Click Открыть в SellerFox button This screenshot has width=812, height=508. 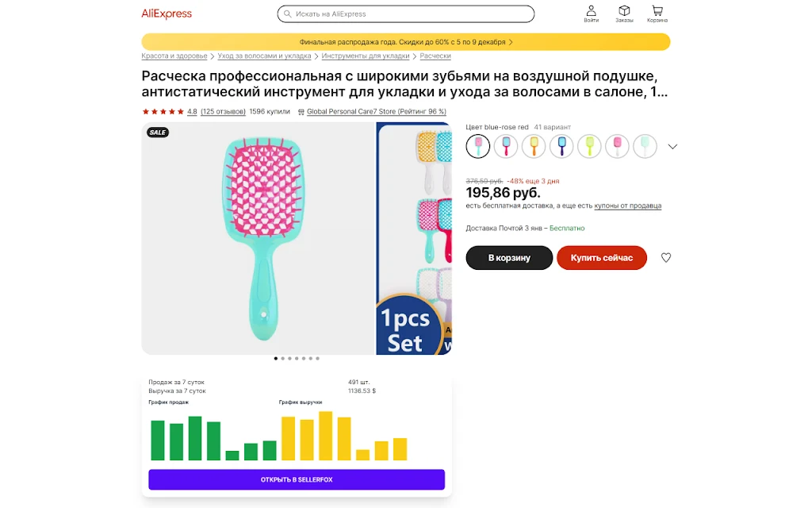[297, 479]
